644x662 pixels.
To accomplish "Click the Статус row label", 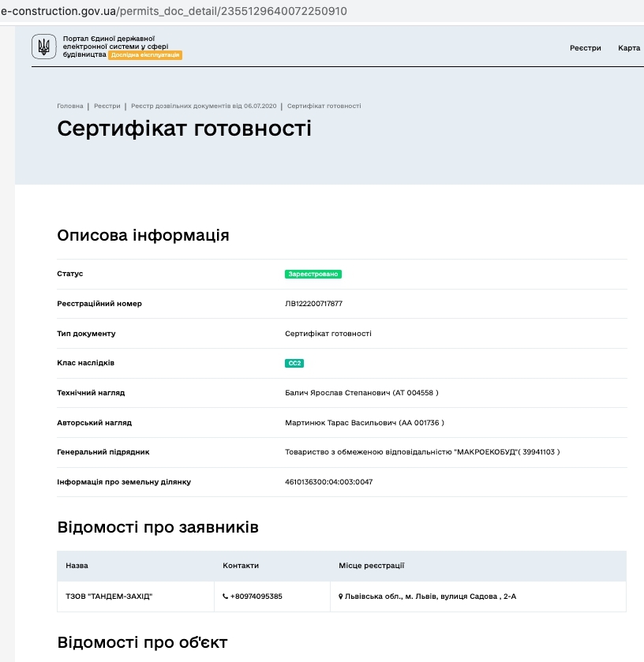I will click(x=70, y=274).
